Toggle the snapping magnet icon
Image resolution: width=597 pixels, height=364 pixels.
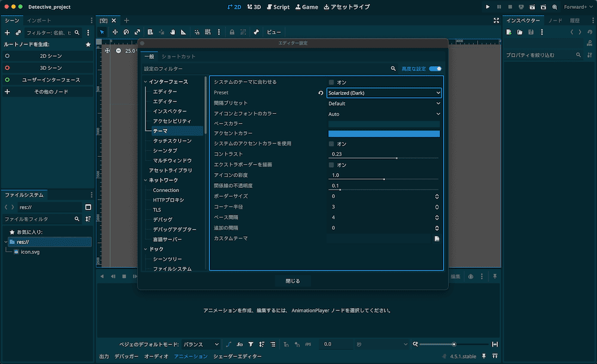click(x=197, y=32)
